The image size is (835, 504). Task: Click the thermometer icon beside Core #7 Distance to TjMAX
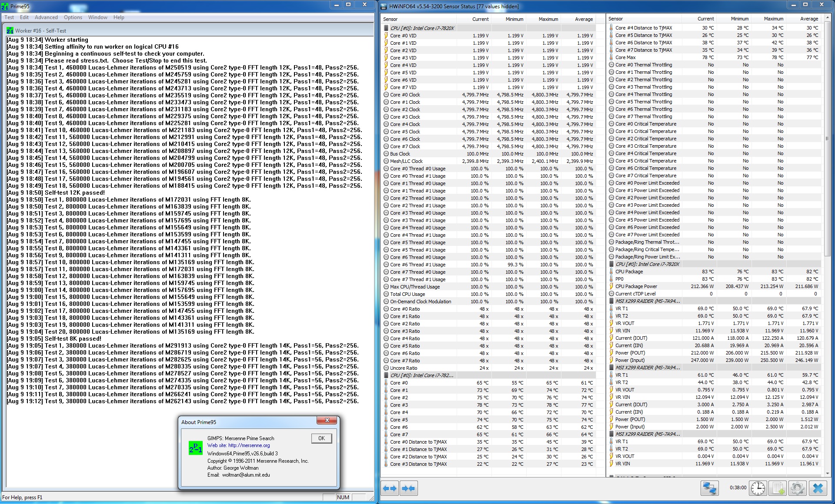tap(611, 50)
